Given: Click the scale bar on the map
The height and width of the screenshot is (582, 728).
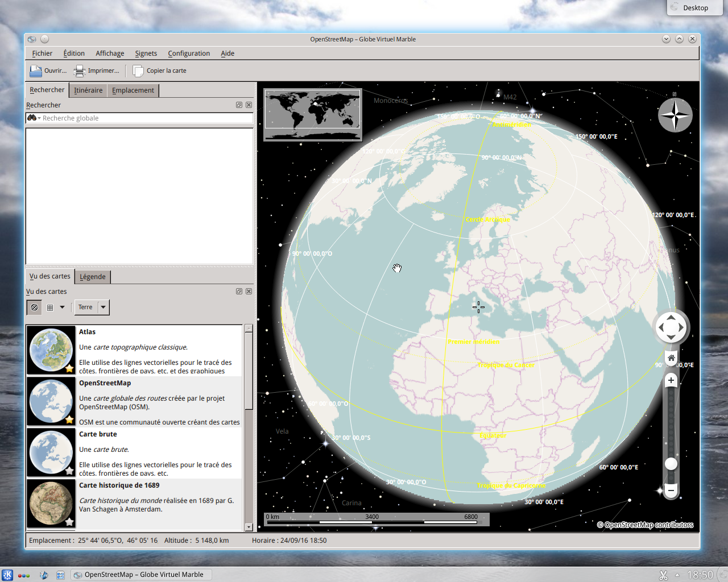Looking at the screenshot, I should pyautogui.click(x=377, y=519).
